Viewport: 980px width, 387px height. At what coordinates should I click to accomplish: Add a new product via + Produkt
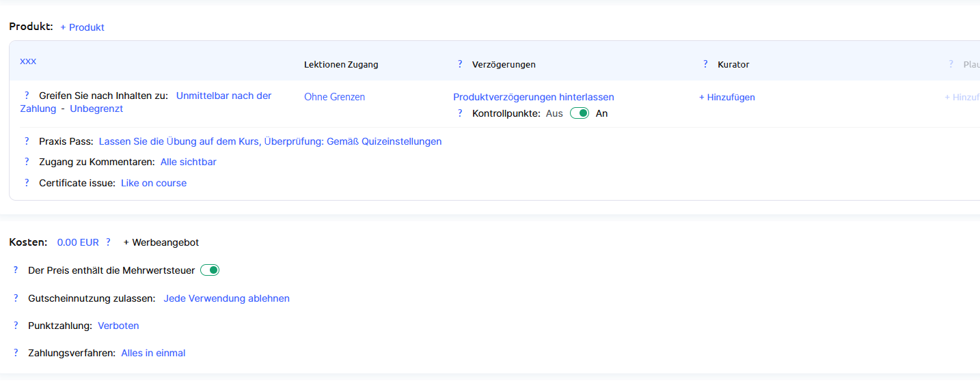coord(82,27)
